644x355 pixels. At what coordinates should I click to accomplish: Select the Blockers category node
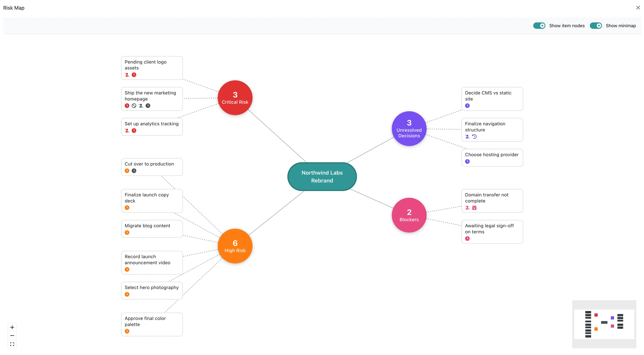tap(409, 215)
